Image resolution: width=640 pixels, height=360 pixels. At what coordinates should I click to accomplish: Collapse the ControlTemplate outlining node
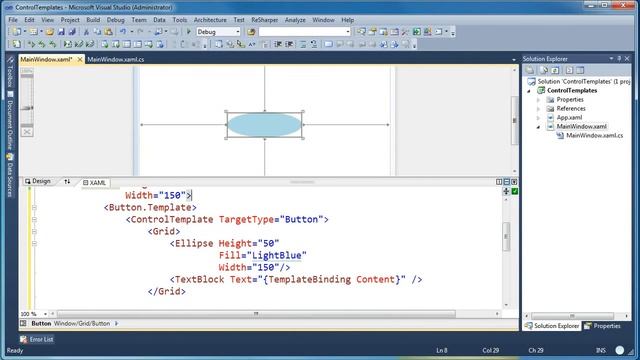coord(34,220)
